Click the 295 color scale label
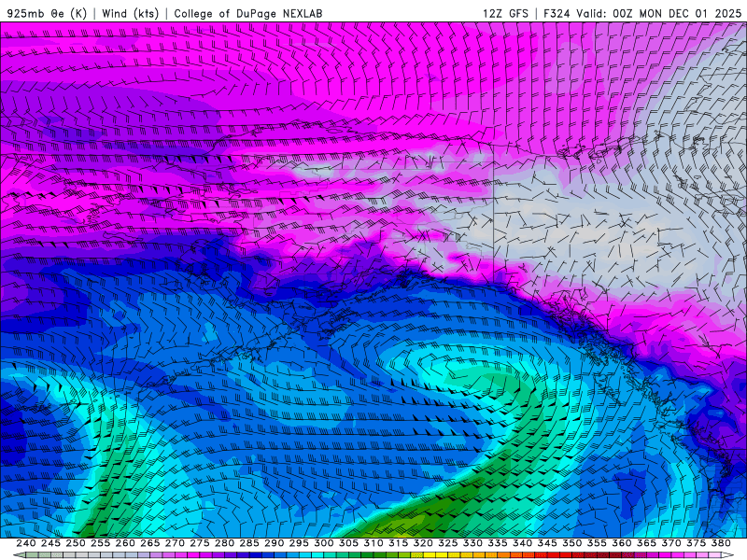 299,543
